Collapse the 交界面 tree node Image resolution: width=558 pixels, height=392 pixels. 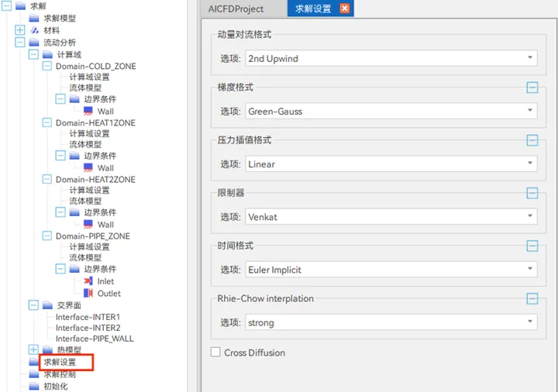click(x=33, y=305)
